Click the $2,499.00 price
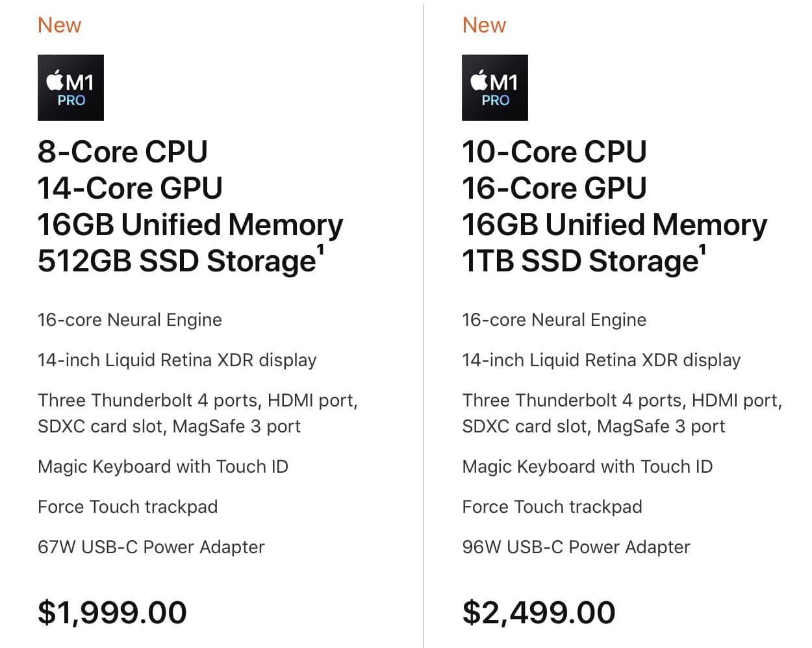 coord(539,612)
